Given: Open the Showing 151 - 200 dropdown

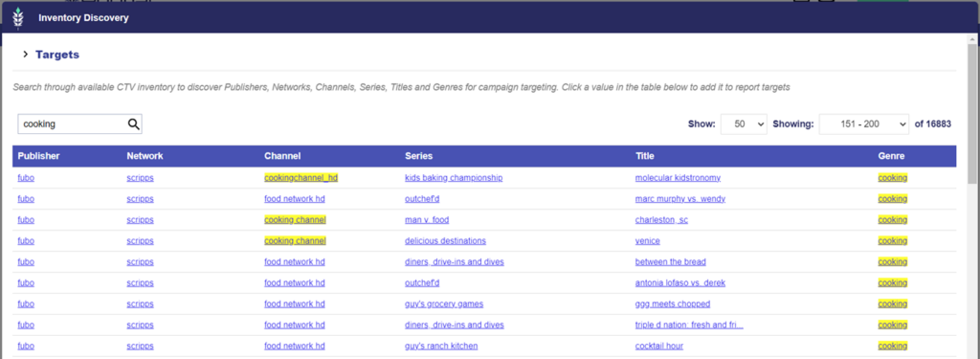Looking at the screenshot, I should [864, 123].
